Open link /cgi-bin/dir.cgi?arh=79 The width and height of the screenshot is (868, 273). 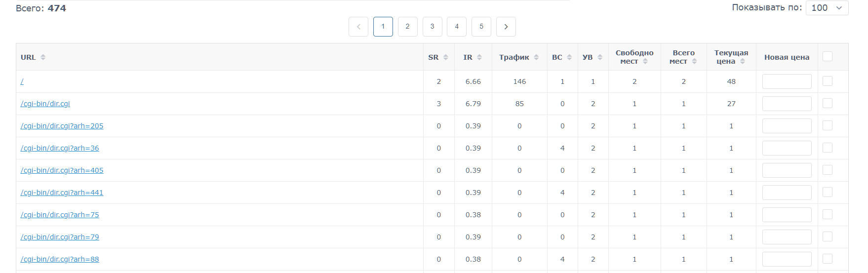point(60,237)
